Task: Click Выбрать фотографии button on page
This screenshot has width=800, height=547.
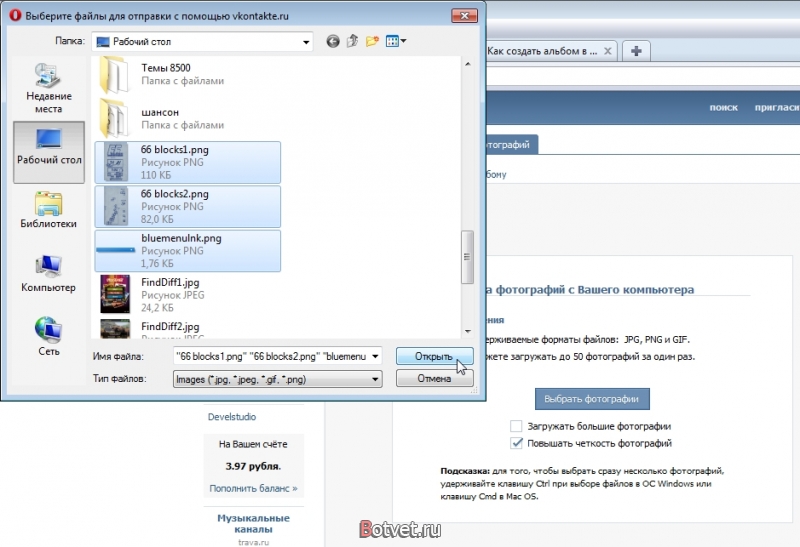Action: pos(592,399)
